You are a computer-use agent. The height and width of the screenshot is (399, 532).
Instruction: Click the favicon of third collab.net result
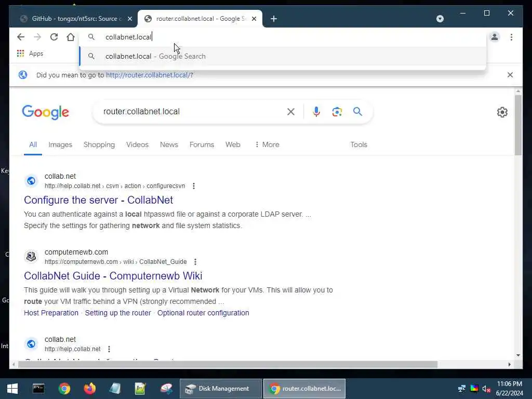point(31,344)
